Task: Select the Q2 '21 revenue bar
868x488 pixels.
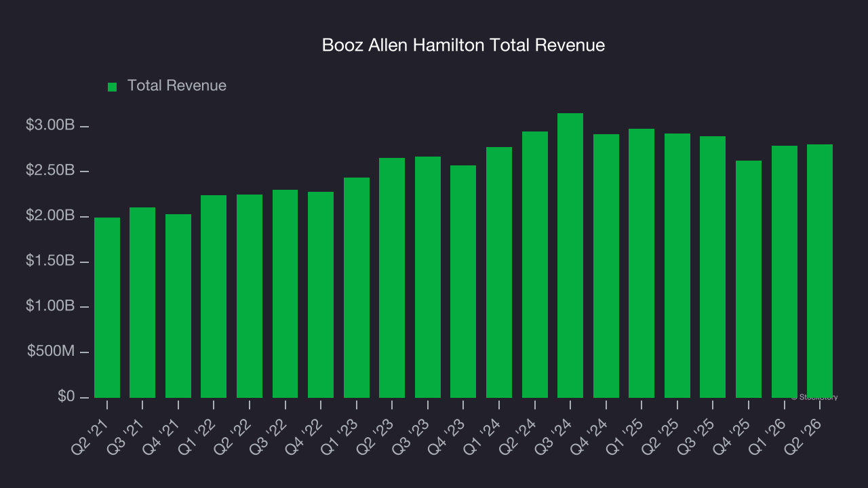Action: (x=107, y=308)
